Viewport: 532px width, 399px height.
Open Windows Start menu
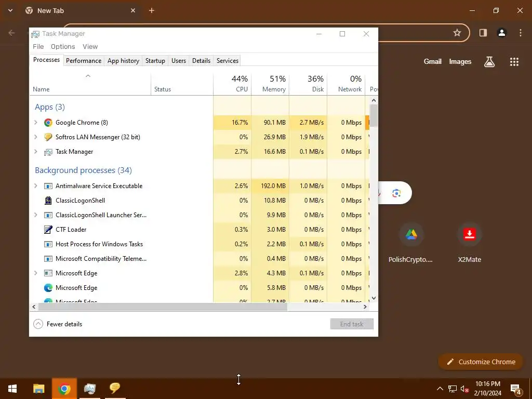click(x=12, y=389)
